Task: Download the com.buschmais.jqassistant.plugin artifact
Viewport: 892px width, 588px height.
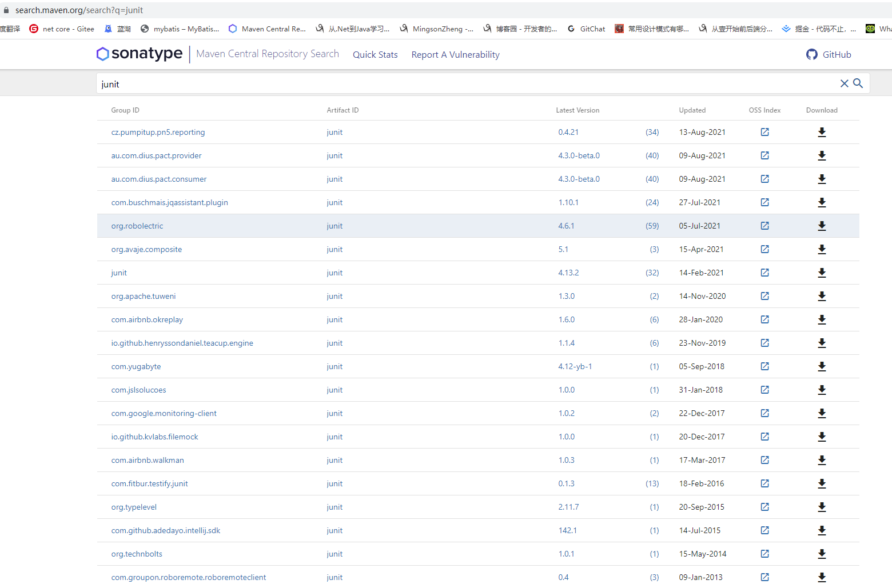Action: [822, 202]
